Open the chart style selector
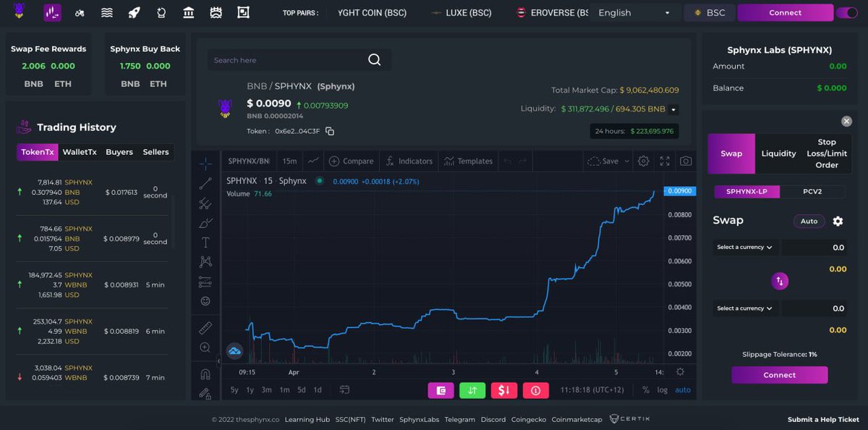This screenshot has width=868, height=430. (313, 161)
